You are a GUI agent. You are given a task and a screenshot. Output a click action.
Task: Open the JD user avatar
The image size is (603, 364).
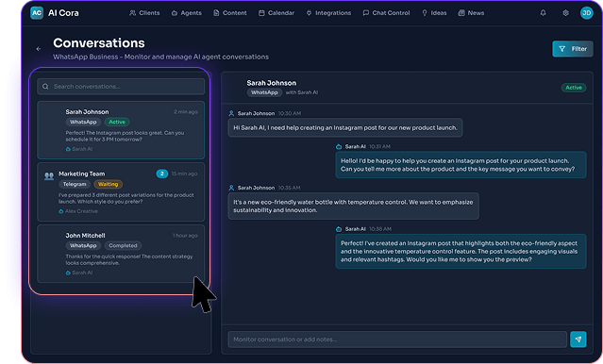(x=586, y=13)
